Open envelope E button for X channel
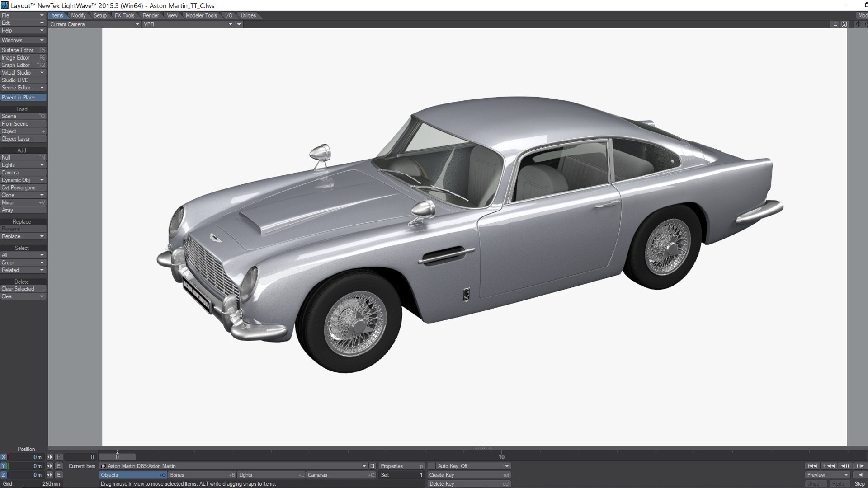The width and height of the screenshot is (868, 488). pos(58,457)
